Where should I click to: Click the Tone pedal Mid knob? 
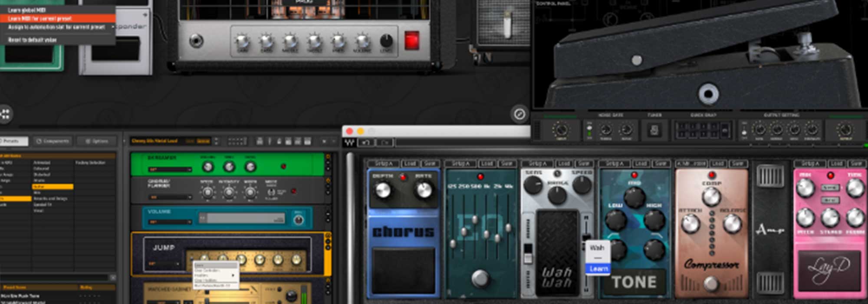pos(635,197)
